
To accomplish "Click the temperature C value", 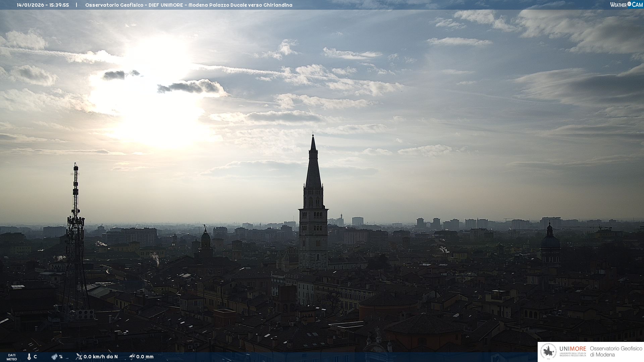I will [x=35, y=357].
